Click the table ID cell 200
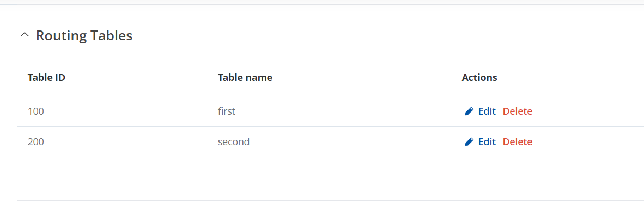The height and width of the screenshot is (223, 644). coord(36,142)
